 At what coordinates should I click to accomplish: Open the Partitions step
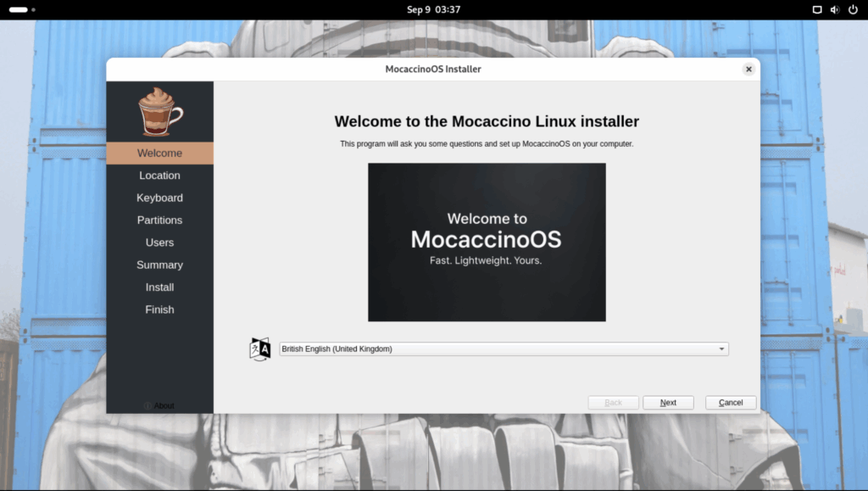pos(159,220)
